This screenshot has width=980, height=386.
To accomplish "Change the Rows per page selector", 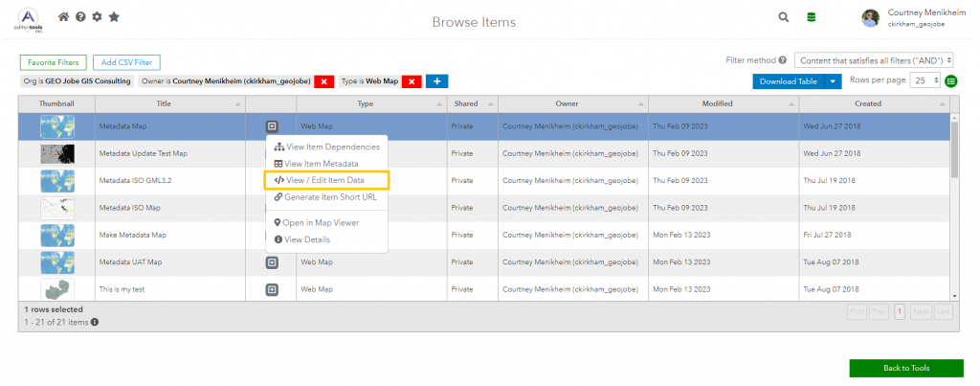I will click(x=924, y=81).
